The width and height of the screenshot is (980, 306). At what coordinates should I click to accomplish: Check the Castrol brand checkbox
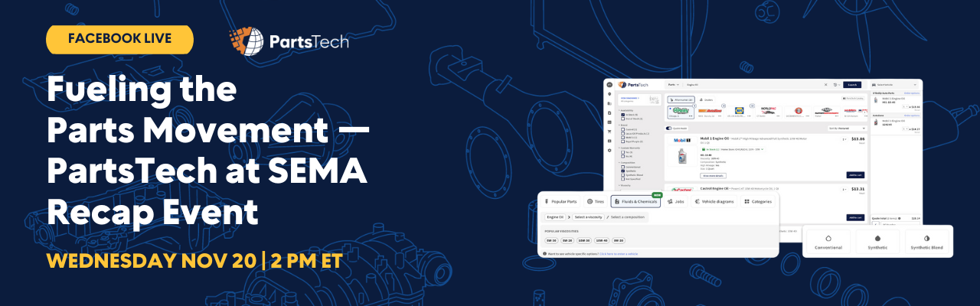click(622, 129)
